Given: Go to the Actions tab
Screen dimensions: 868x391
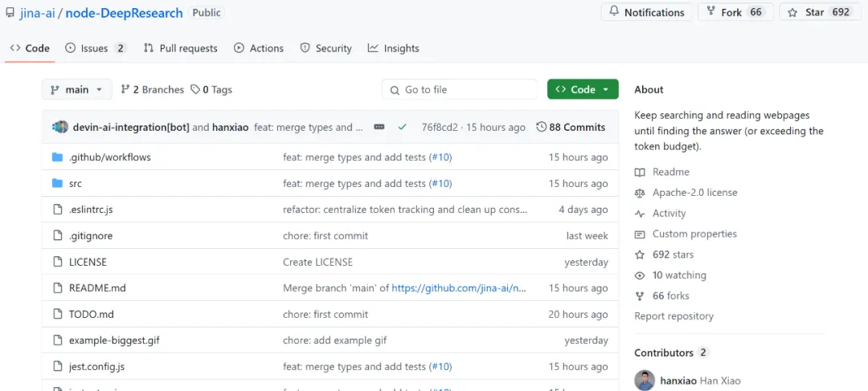Looking at the screenshot, I should pyautogui.click(x=259, y=48).
